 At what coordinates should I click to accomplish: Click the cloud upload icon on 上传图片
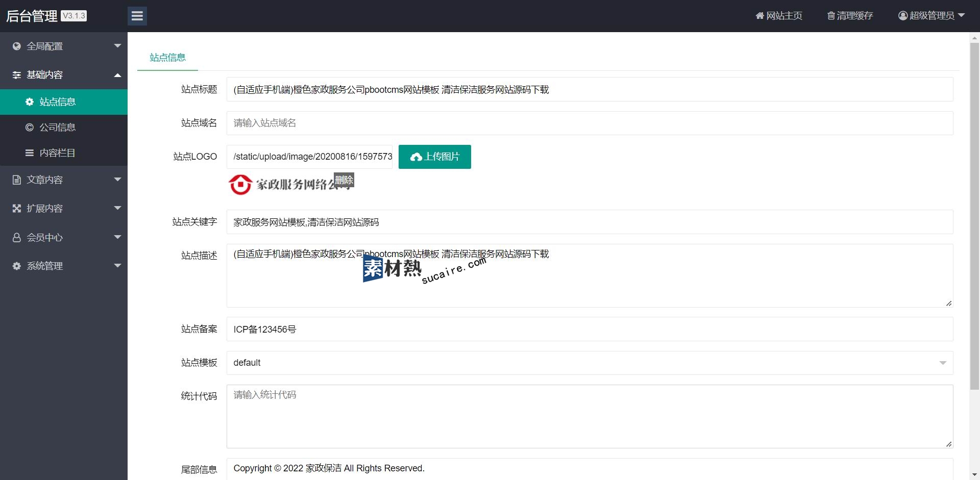coord(416,157)
